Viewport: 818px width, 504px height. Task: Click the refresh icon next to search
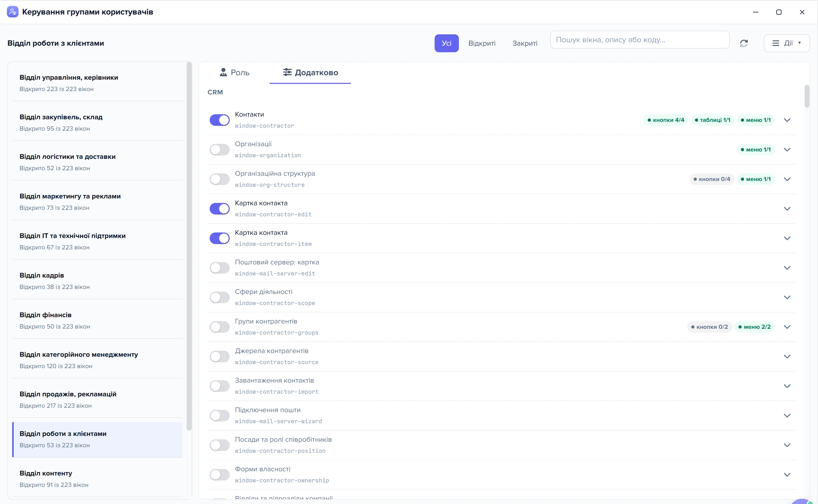point(744,43)
